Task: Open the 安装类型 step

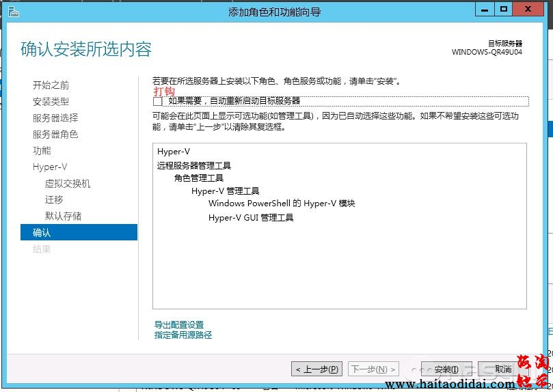Action: [x=51, y=102]
